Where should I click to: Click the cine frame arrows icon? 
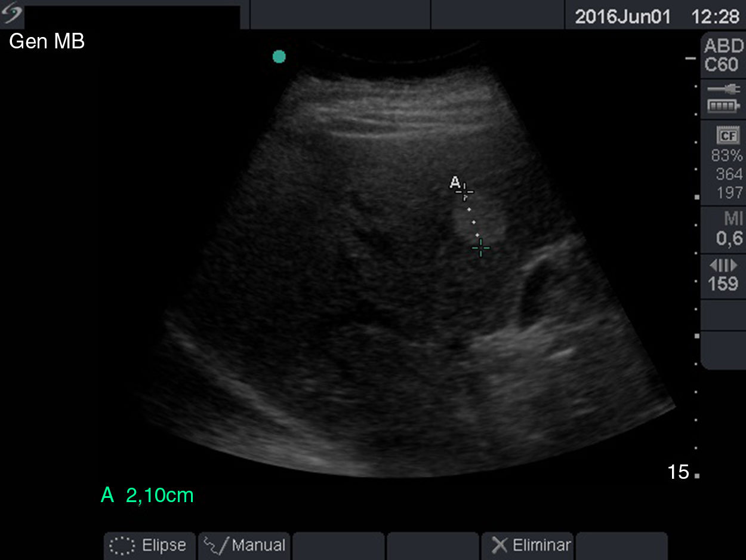click(723, 264)
